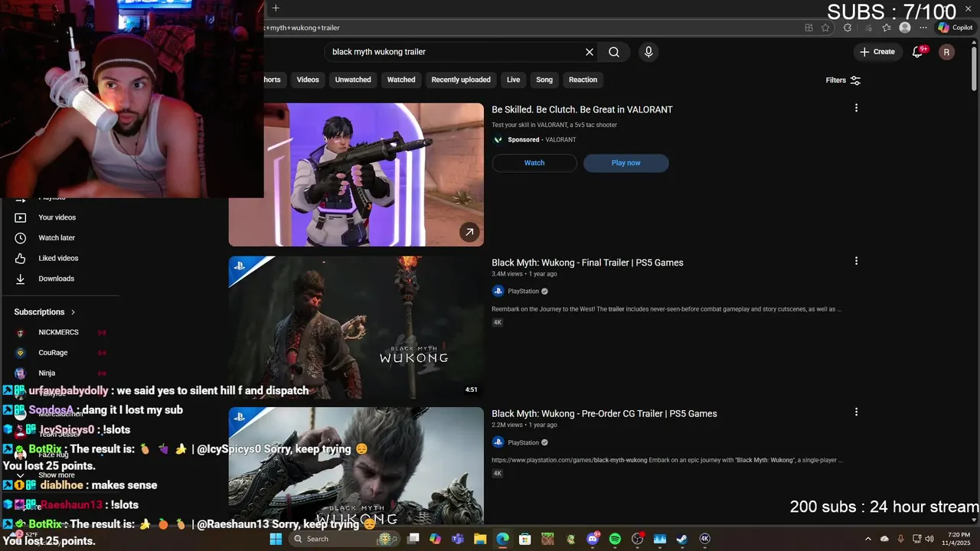Image resolution: width=980 pixels, height=551 pixels.
Task: Open the more options menu for the VALORANT ad
Action: pos(856,108)
